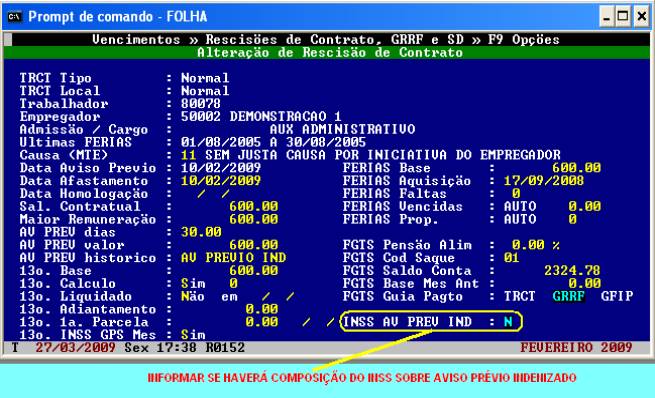Viewport: 655px width, 398px height.
Task: Select the GFIP option in FGTS Guia Pagto
Action: (x=617, y=297)
